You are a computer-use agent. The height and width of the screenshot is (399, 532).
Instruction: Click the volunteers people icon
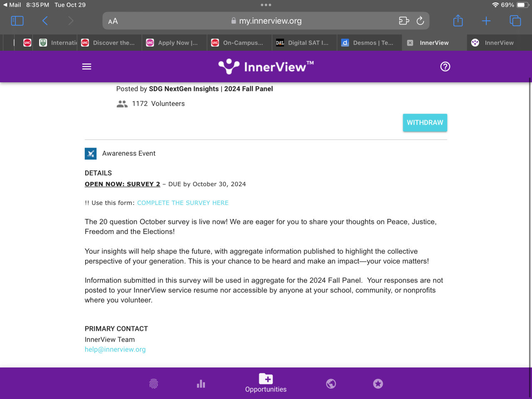click(122, 104)
